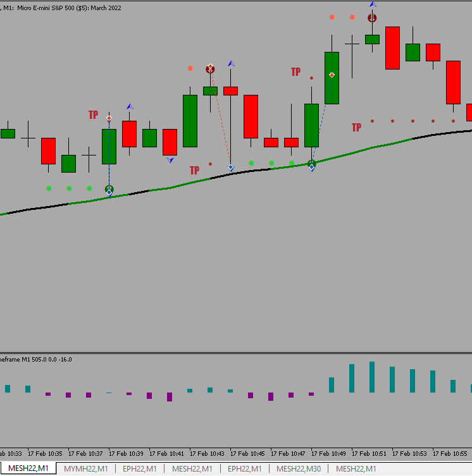Click the purple histogram bar at 10:42

click(x=170, y=397)
